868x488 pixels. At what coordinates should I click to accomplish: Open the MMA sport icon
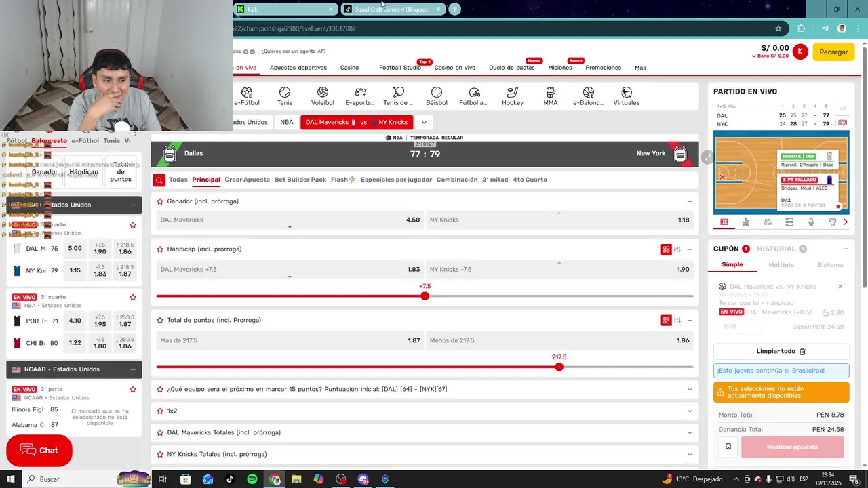coord(551,91)
